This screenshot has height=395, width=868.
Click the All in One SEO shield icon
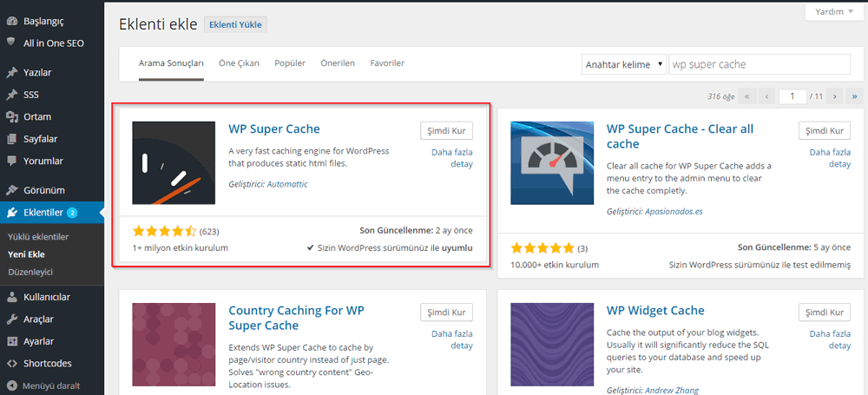click(11, 43)
